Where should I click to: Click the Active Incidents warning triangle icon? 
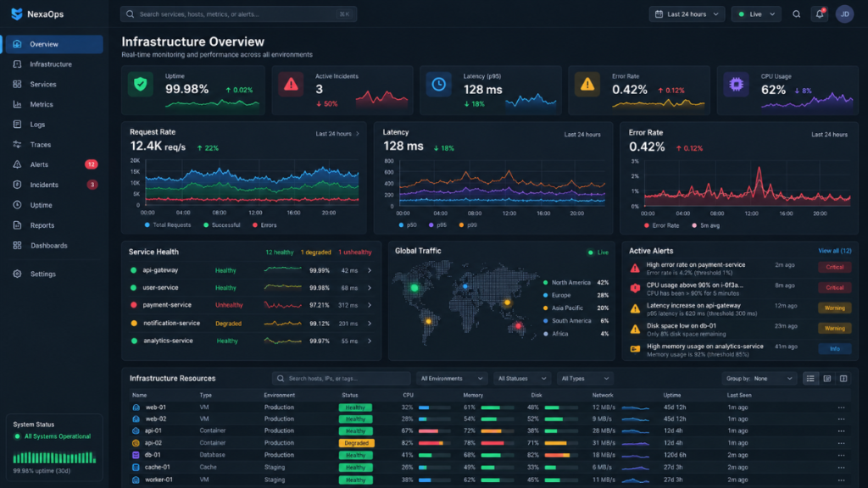[291, 85]
